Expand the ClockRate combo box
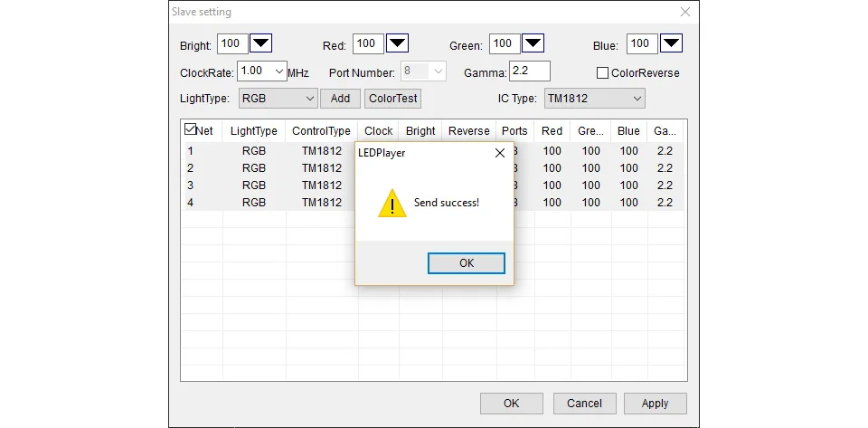This screenshot has height=428, width=868. pyautogui.click(x=279, y=71)
